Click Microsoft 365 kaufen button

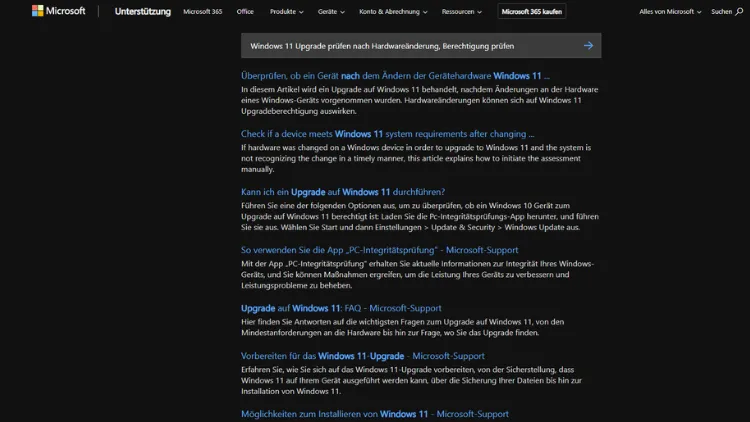[x=532, y=11]
